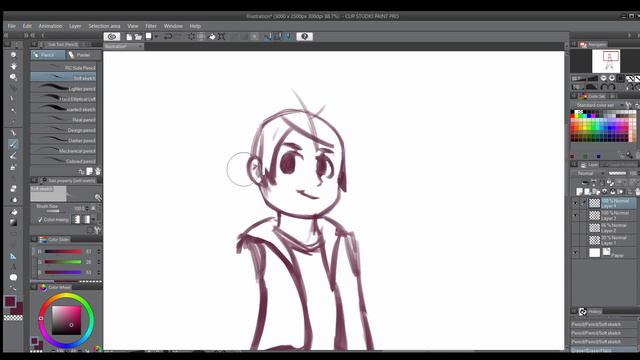This screenshot has width=640, height=360.
Task: Click the Clip Studio launcher icon in command bar
Action: click(111, 36)
